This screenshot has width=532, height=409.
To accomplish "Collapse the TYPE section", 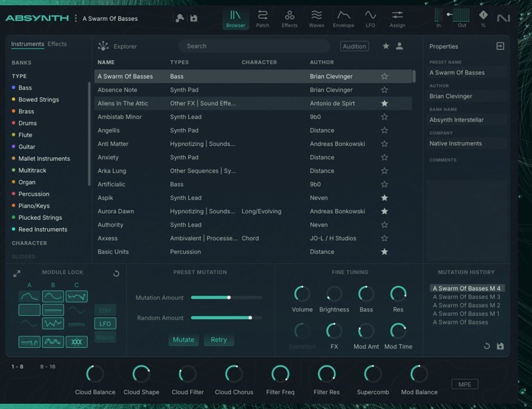I will pos(19,76).
